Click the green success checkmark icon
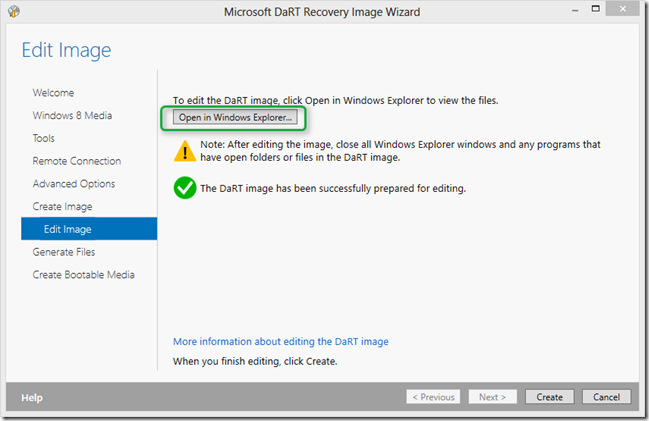 [x=185, y=188]
